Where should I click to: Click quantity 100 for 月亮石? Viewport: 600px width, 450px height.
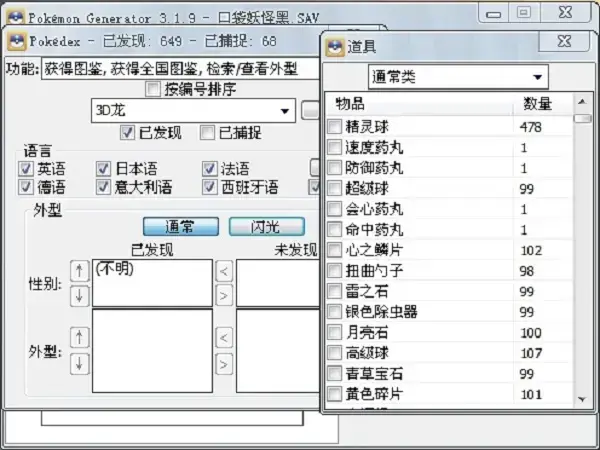pos(531,333)
